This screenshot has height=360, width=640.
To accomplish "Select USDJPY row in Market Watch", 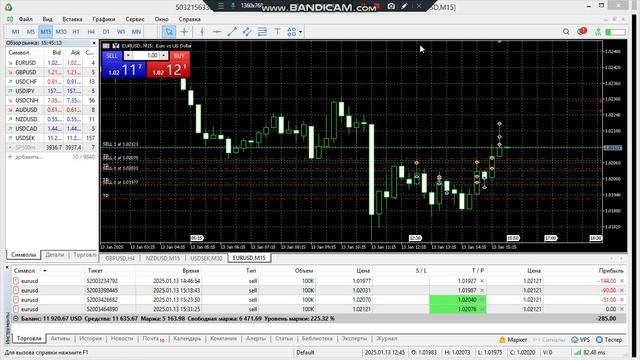I will (51, 91).
